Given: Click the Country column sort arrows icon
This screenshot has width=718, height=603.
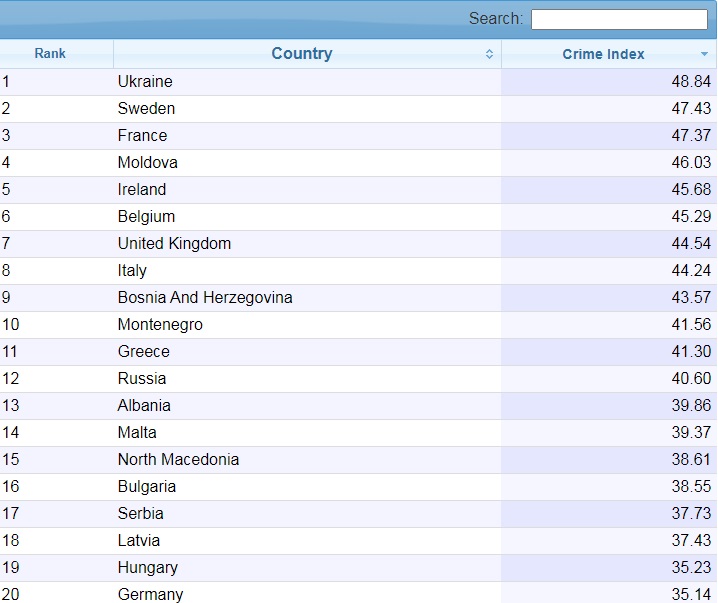Looking at the screenshot, I should pyautogui.click(x=489, y=54).
